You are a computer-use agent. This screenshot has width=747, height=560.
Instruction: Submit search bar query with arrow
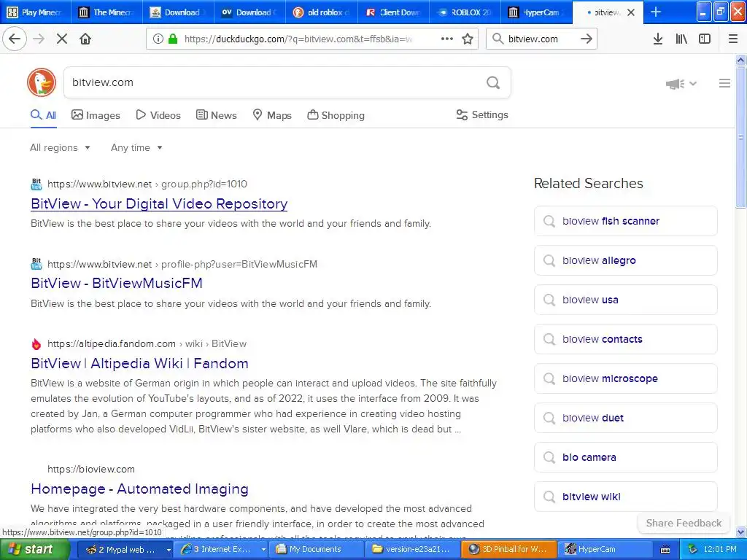point(587,39)
